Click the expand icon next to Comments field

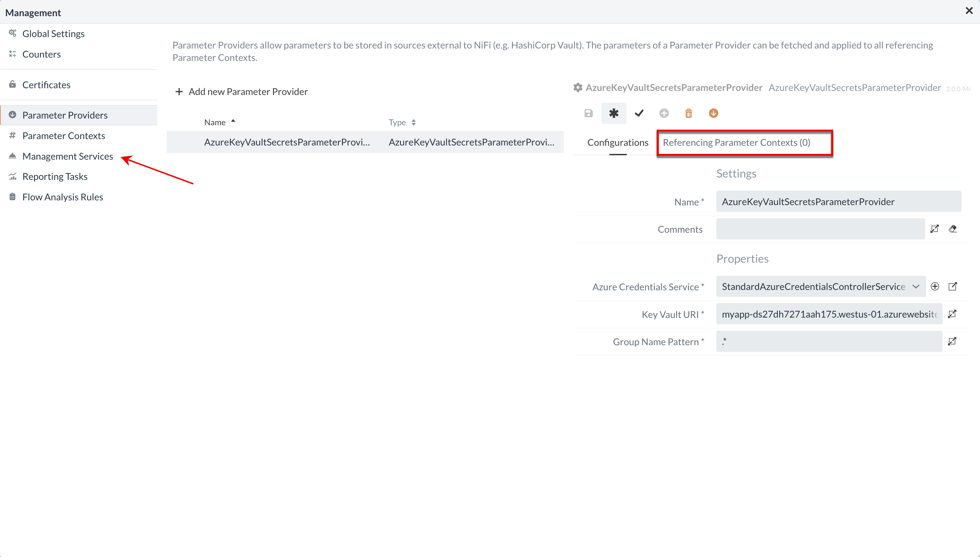935,229
